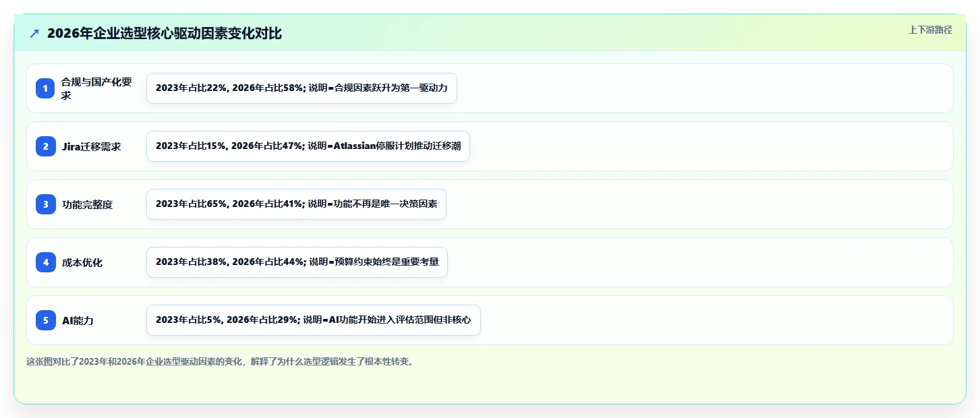980x418 pixels.
Task: Click detail box stating 预算约束始终是重要考量
Action: (x=297, y=262)
